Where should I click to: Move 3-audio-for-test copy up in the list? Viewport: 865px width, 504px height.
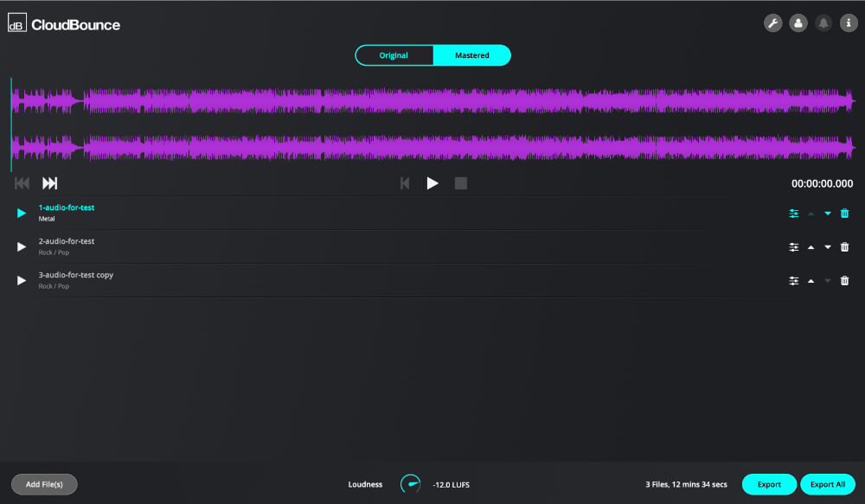pyautogui.click(x=811, y=281)
